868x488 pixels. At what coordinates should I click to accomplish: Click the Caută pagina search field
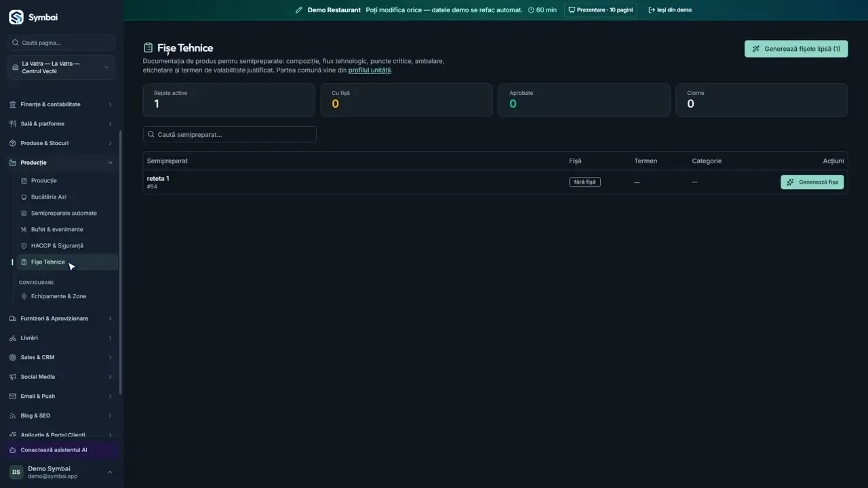tap(62, 43)
